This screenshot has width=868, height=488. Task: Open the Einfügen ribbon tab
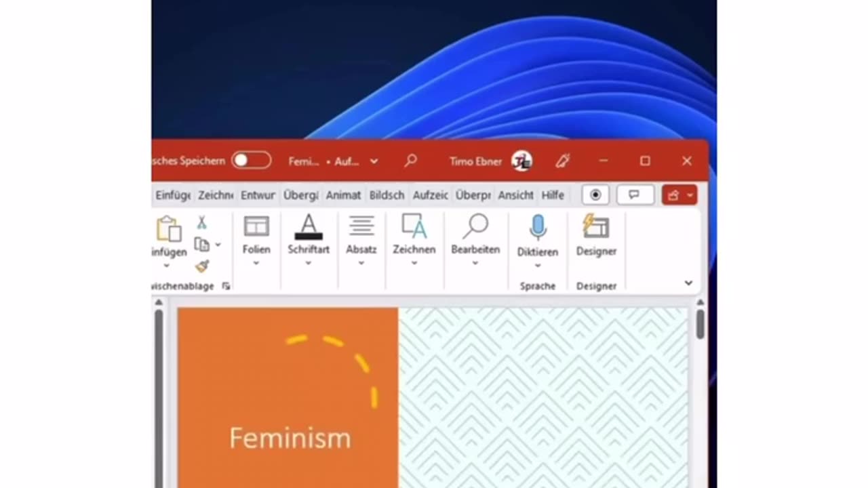pyautogui.click(x=172, y=195)
